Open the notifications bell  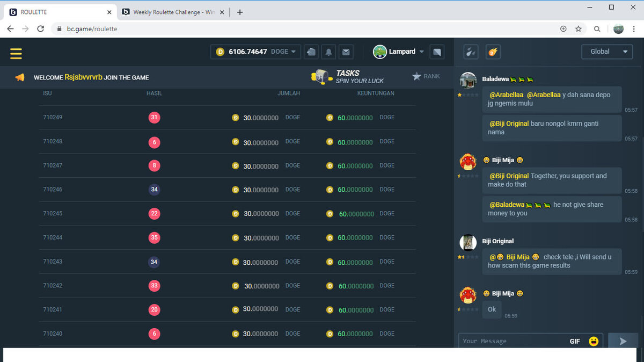click(x=328, y=52)
